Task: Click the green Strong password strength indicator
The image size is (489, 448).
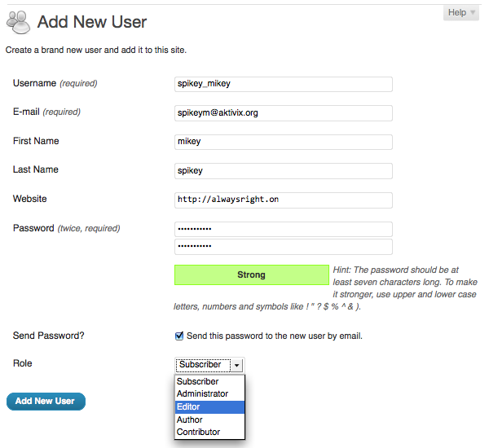Action: click(251, 275)
